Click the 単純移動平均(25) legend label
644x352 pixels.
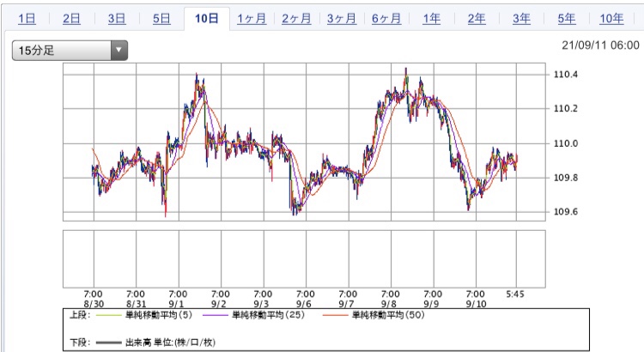pos(268,315)
